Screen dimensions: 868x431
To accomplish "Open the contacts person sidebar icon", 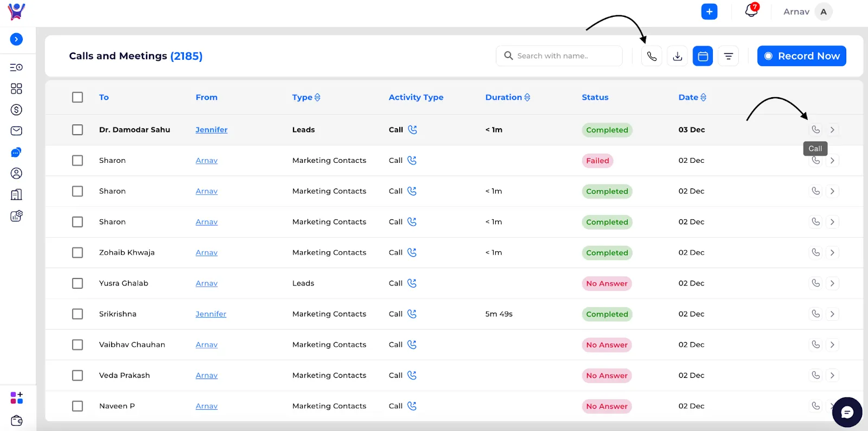I will click(x=16, y=173).
